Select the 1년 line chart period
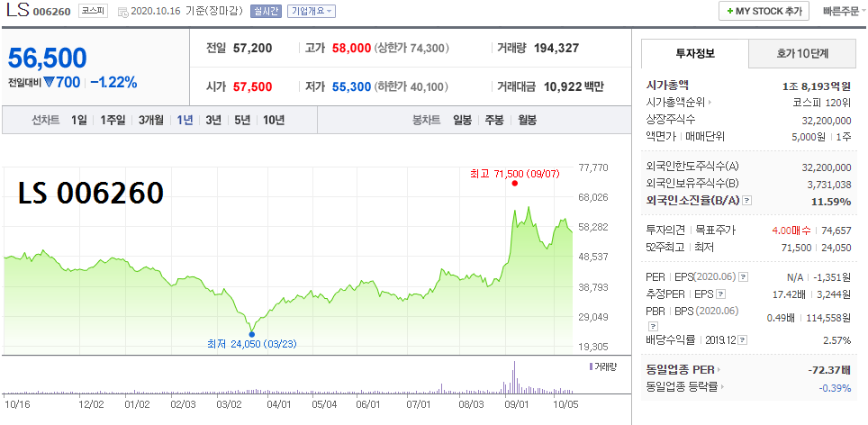 [185, 120]
